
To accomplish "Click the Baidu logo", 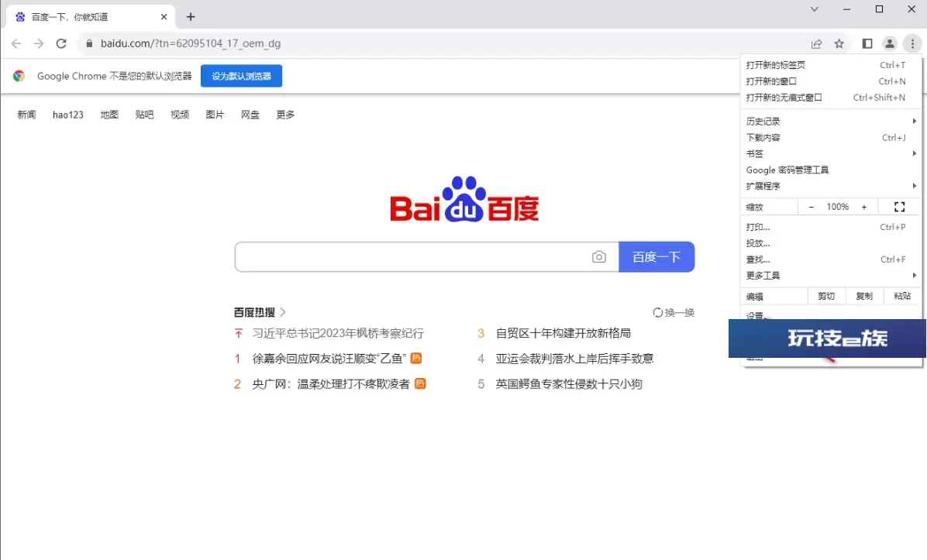I will (x=465, y=199).
